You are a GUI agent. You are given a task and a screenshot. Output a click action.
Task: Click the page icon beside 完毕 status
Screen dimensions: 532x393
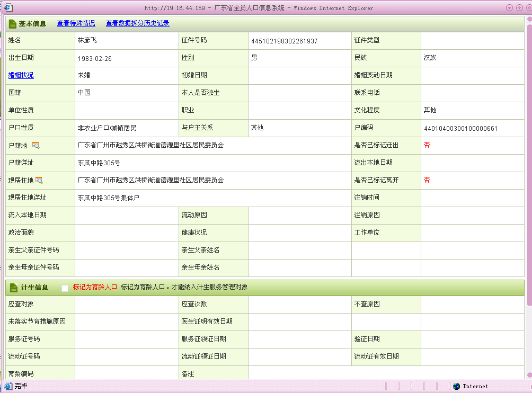coord(8,386)
